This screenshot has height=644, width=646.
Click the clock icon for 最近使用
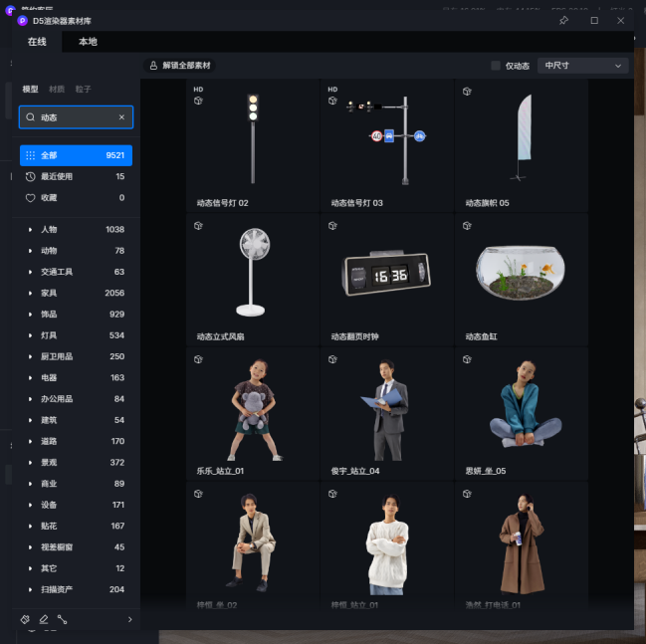30,176
